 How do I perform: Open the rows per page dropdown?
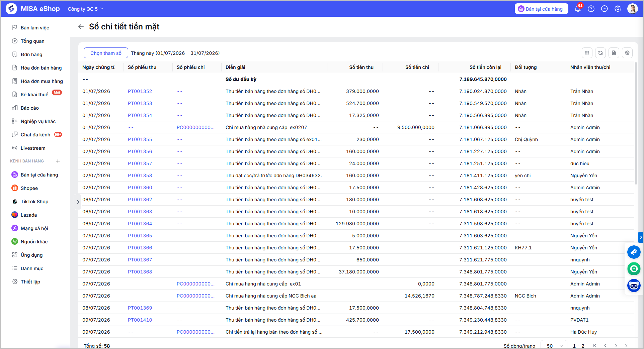[554, 346]
